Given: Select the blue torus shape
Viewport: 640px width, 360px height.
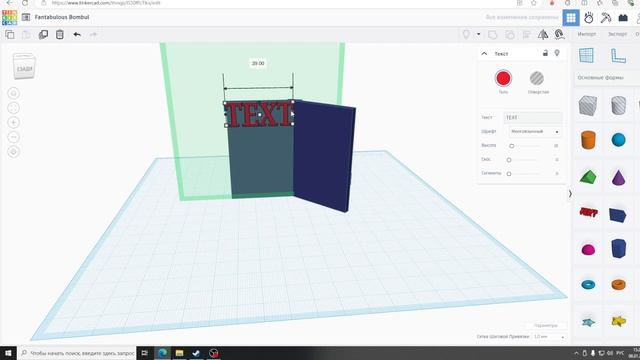Looking at the screenshot, I should point(588,284).
